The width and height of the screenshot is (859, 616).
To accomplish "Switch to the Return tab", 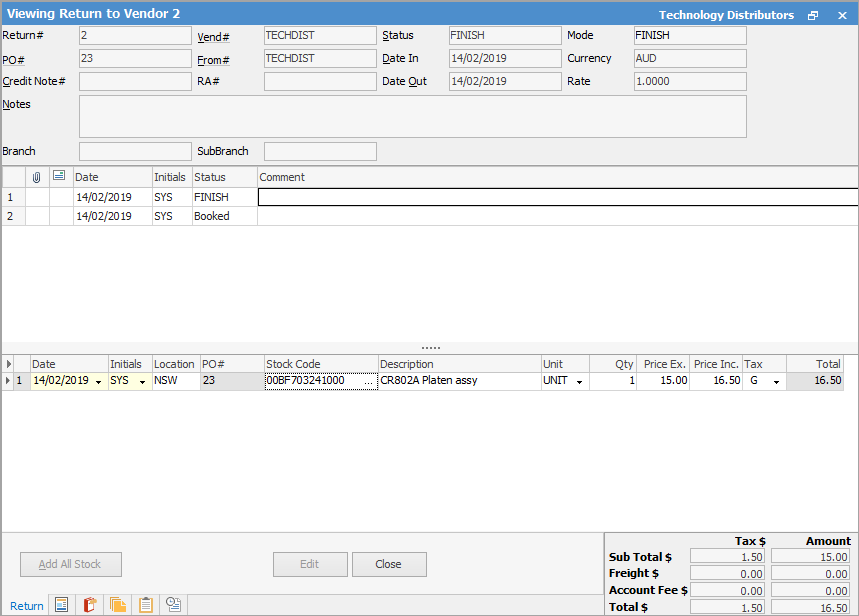I will [27, 606].
